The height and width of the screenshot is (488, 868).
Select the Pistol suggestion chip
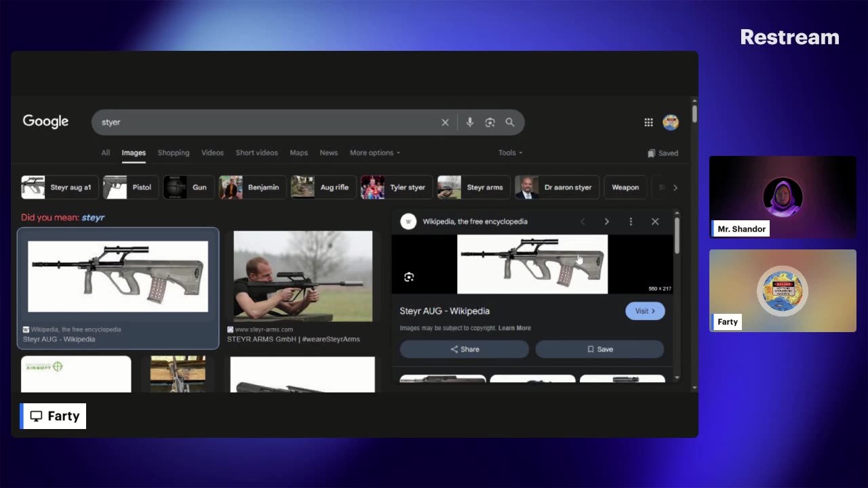131,188
